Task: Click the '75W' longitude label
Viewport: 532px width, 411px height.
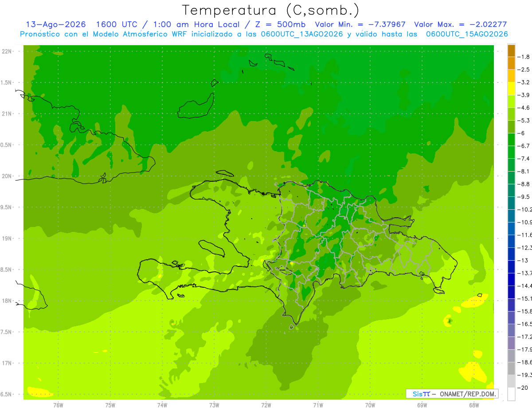Action: click(110, 405)
